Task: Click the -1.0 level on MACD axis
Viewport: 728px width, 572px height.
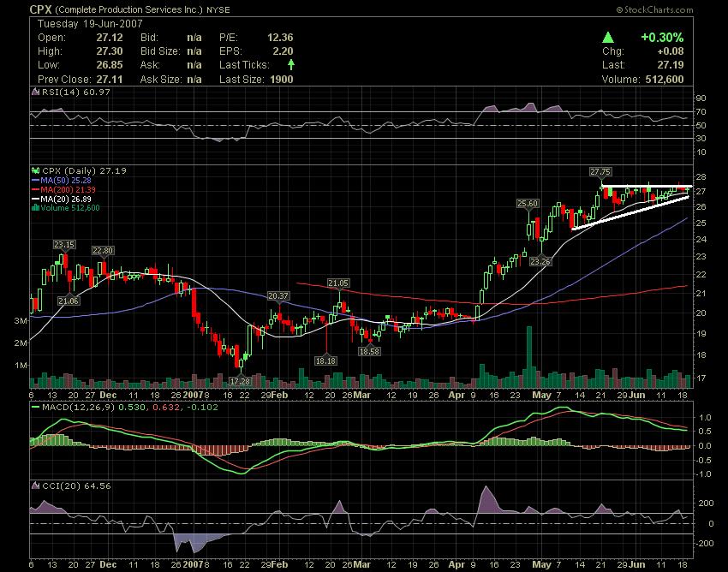Action: tap(703, 474)
